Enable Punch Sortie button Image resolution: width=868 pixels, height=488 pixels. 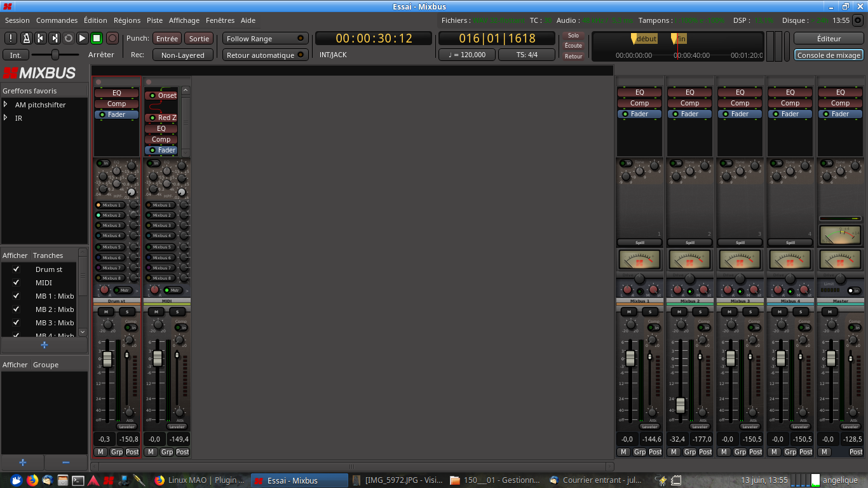[x=199, y=38]
